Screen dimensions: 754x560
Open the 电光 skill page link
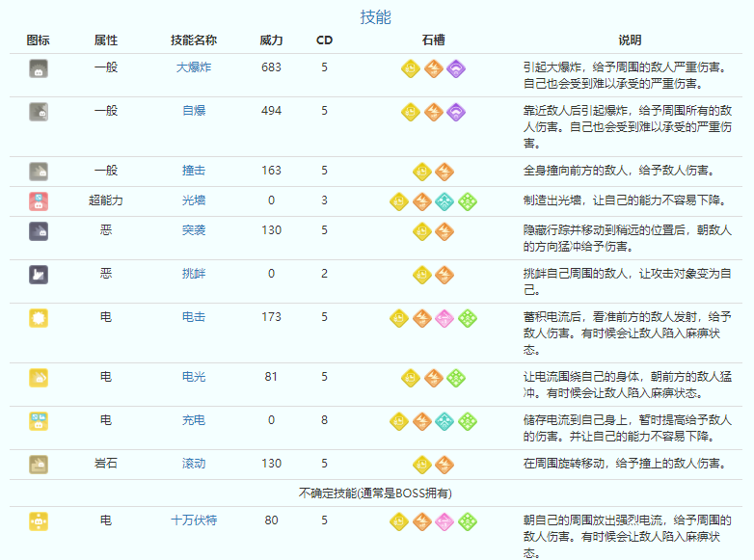point(194,377)
